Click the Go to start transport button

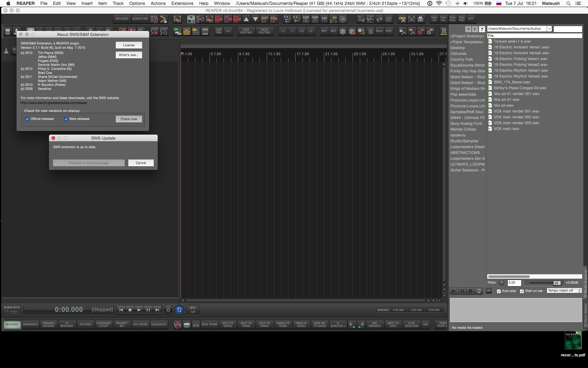coord(121,310)
